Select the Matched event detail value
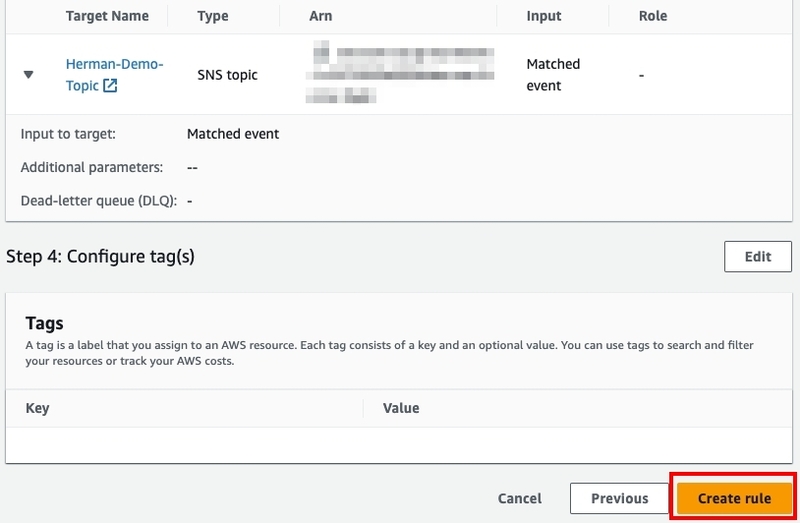 click(233, 134)
